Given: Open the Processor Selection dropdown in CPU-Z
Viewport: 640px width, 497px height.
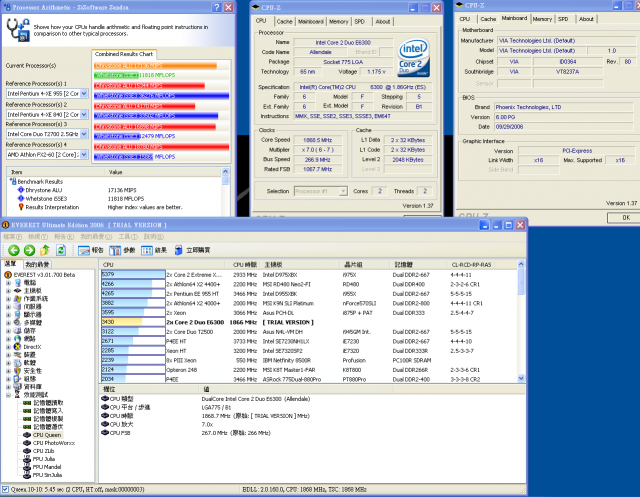Looking at the screenshot, I should coord(343,191).
